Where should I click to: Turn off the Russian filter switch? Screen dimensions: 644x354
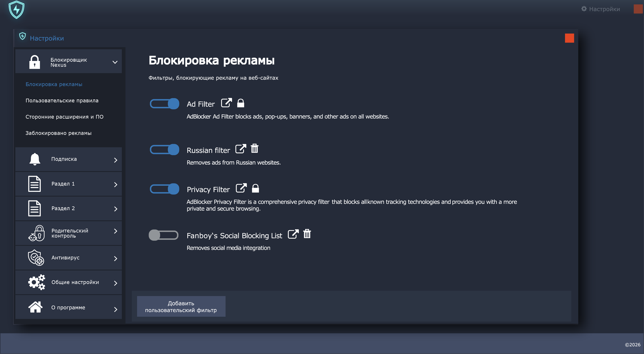tap(164, 149)
